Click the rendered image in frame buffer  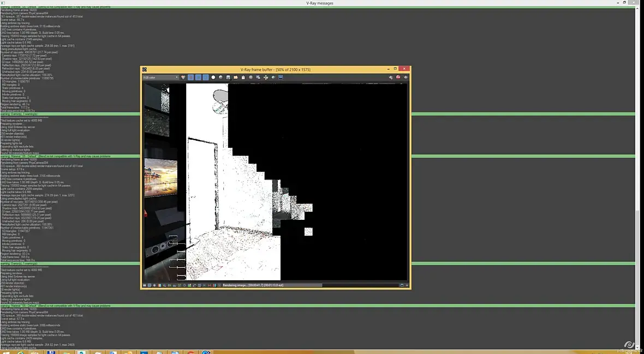[275, 182]
